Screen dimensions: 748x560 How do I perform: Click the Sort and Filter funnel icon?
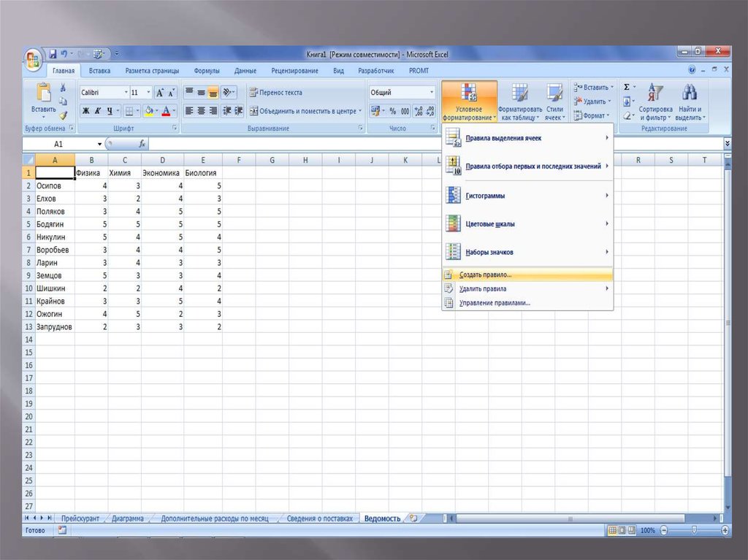point(655,101)
